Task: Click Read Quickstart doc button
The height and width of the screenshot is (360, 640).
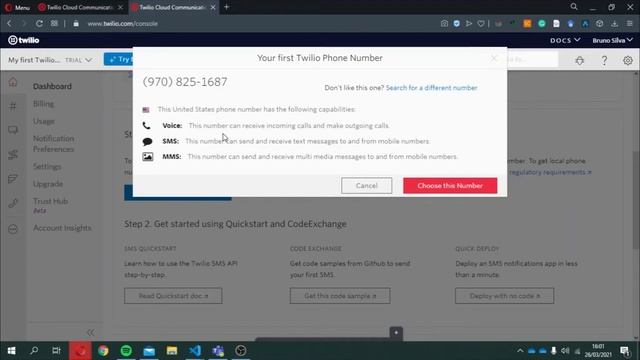Action: [x=173, y=296]
